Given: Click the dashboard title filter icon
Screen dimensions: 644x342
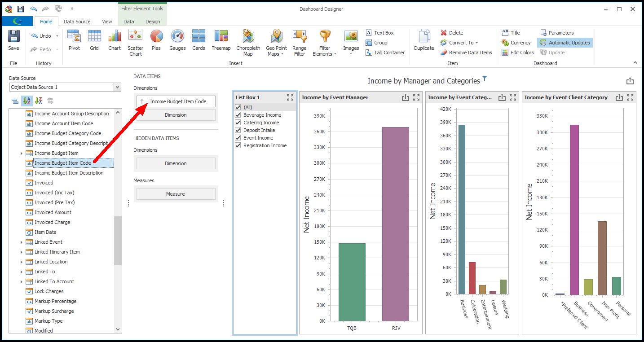Looking at the screenshot, I should point(485,79).
